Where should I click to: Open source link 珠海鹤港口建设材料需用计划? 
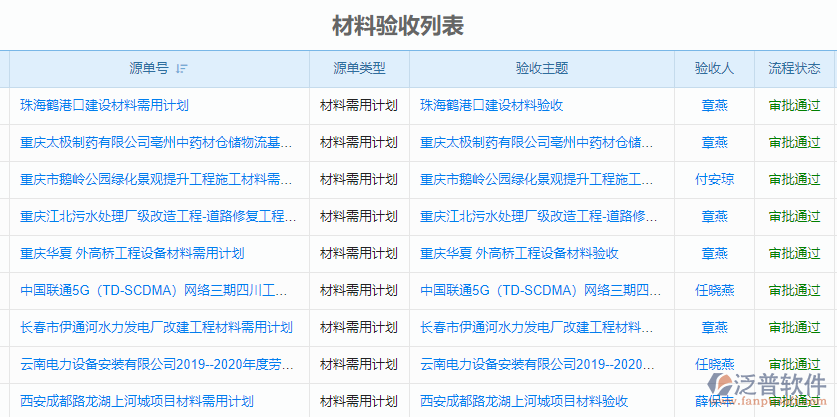point(105,105)
